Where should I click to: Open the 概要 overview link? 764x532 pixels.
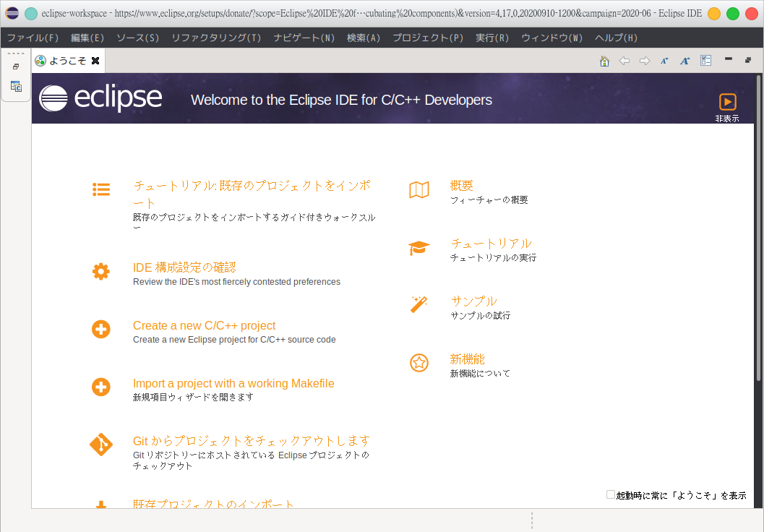(461, 186)
